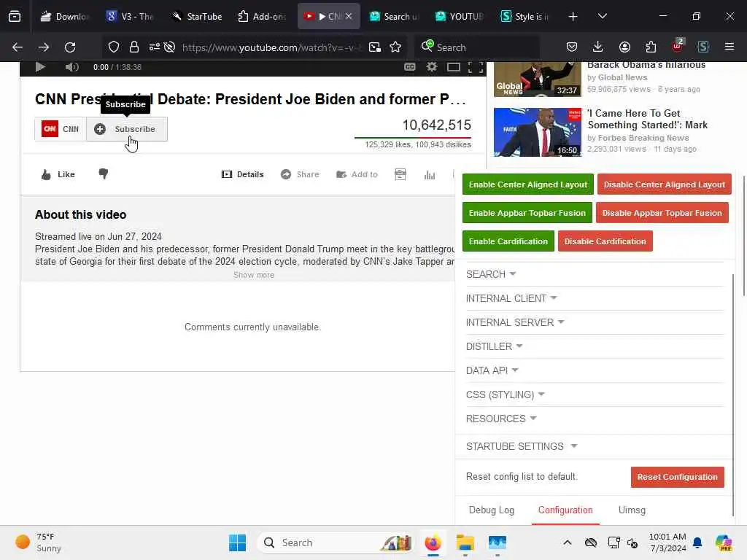Open File Explorer from the taskbar
The image size is (747, 560).
[465, 542]
